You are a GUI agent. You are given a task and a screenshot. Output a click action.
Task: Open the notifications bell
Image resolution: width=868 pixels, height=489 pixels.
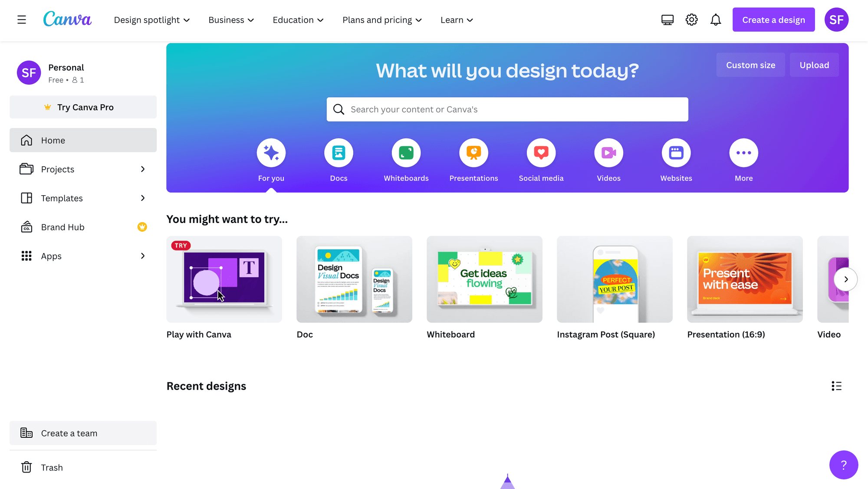716,20
